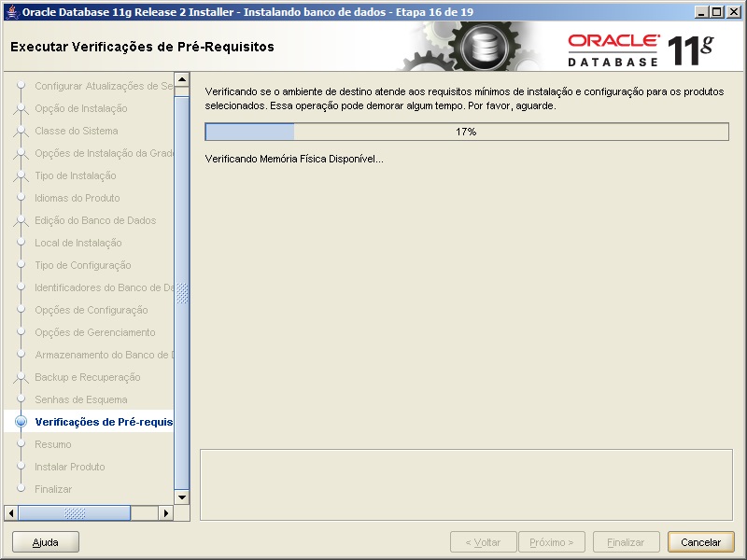Click the empty details panel at bottom
This screenshot has height=560, width=747.
466,484
